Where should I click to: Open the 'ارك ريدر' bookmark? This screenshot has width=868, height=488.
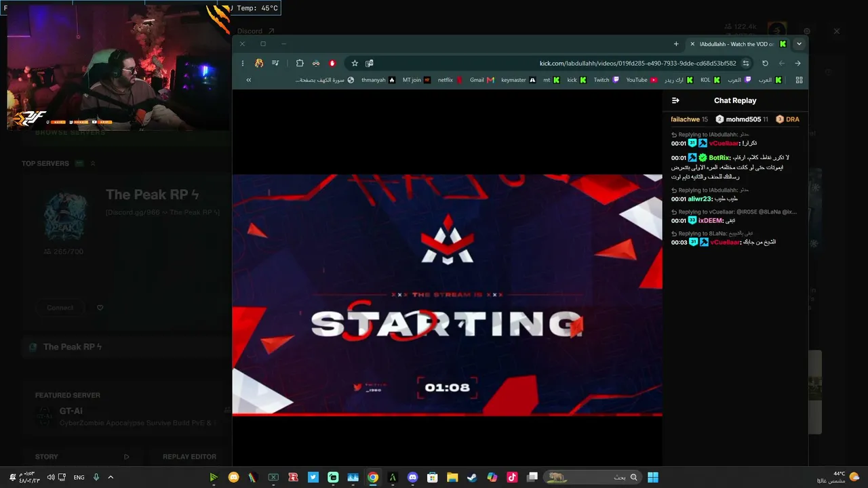(678, 80)
